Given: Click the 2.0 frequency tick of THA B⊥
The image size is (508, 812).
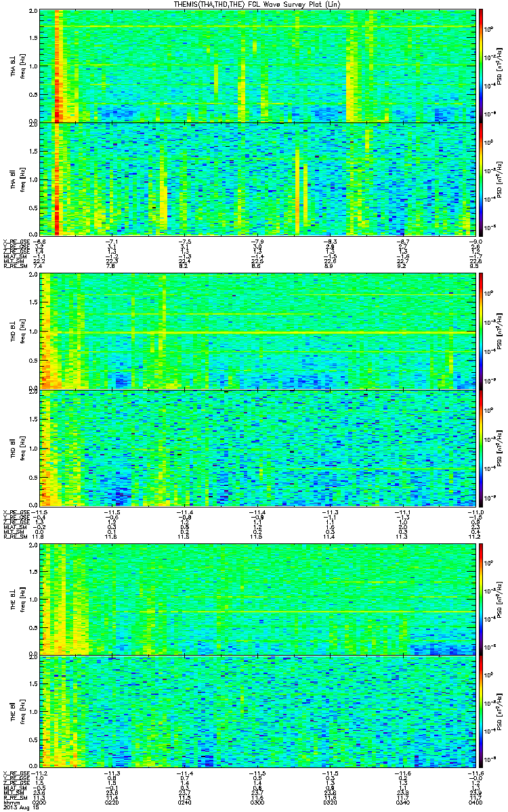Looking at the screenshot, I should 35,12.
